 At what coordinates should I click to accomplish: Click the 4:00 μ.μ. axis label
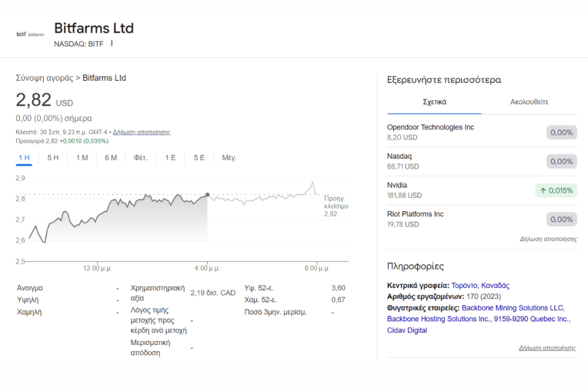[x=207, y=269]
